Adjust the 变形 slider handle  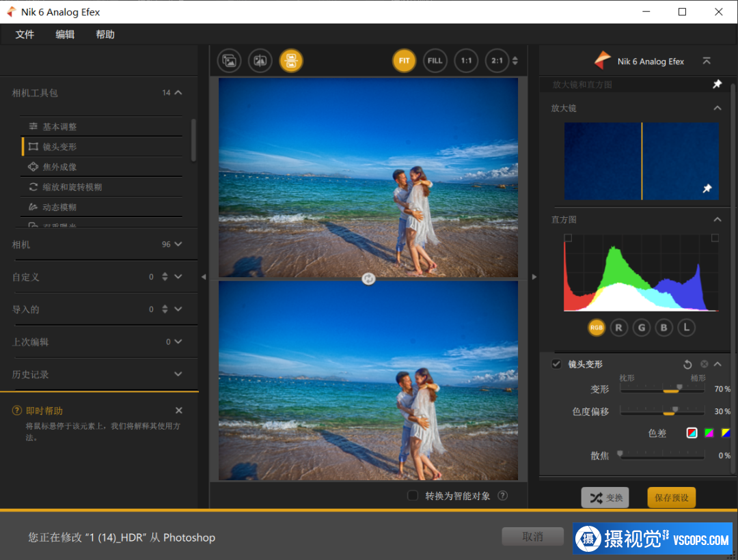pos(679,387)
